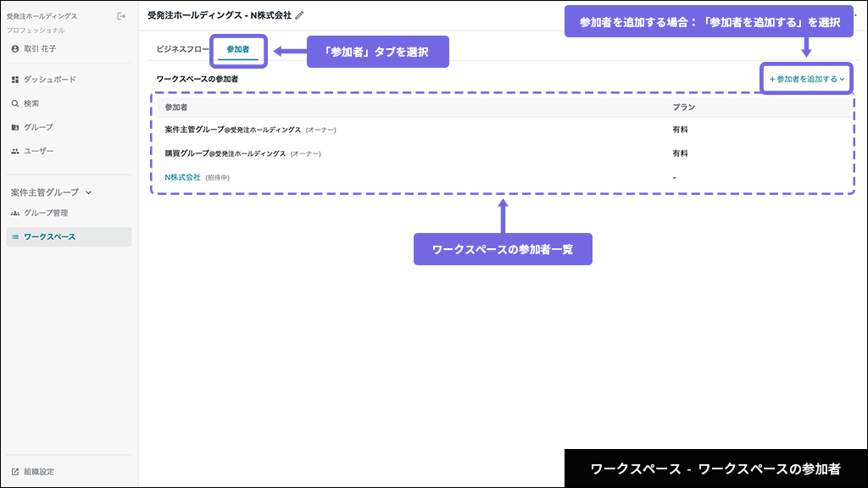Select ワークスペース in the sidebar
868x488 pixels.
click(69, 237)
